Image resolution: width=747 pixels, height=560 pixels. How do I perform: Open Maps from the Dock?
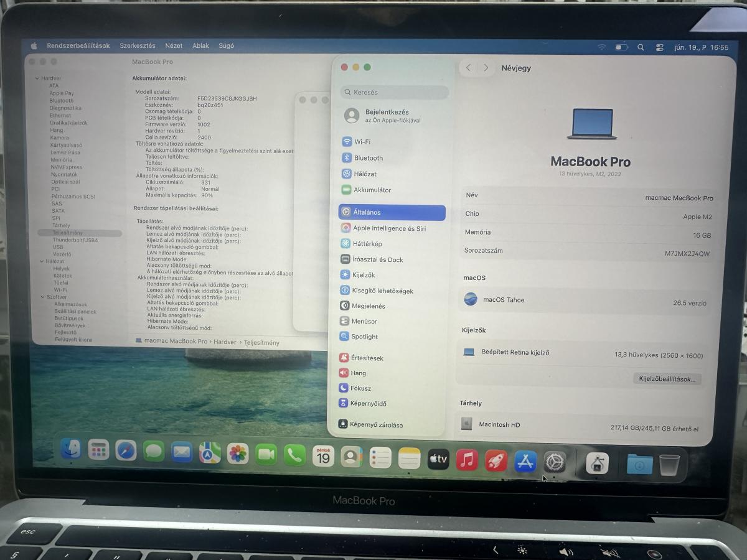(x=210, y=452)
